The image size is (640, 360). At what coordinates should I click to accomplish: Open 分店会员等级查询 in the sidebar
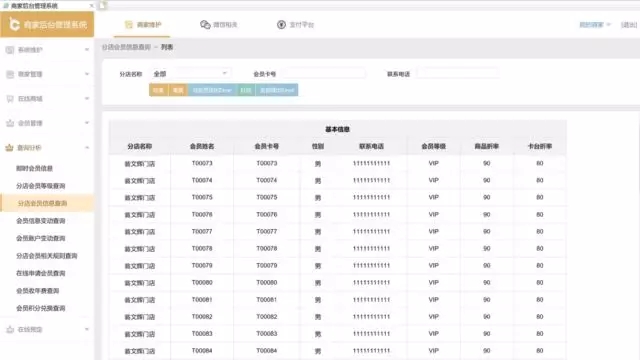coord(40,186)
